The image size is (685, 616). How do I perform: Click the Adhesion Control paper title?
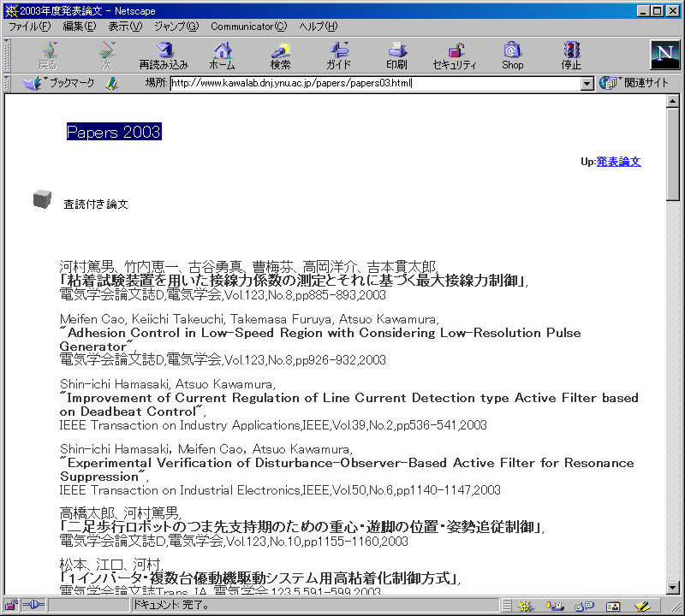(320, 340)
